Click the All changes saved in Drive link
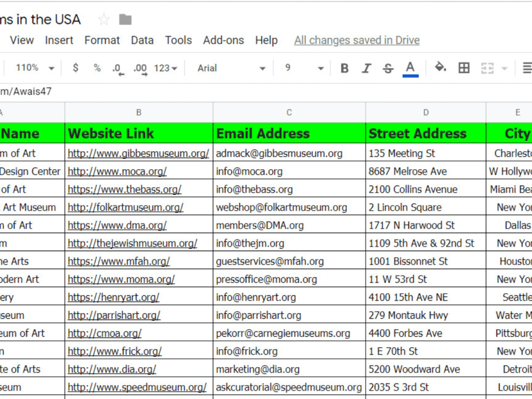Screen dimensions: 532x399 356,40
